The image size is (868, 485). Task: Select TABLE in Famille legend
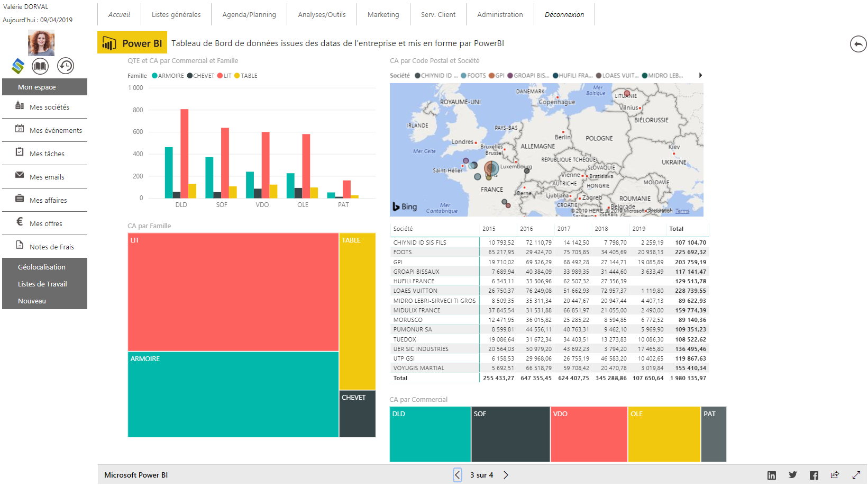point(246,76)
